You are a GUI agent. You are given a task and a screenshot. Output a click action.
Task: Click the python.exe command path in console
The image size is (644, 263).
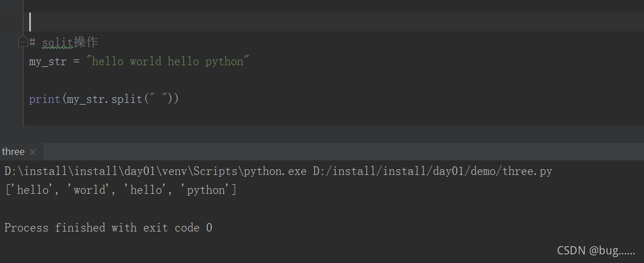click(156, 171)
